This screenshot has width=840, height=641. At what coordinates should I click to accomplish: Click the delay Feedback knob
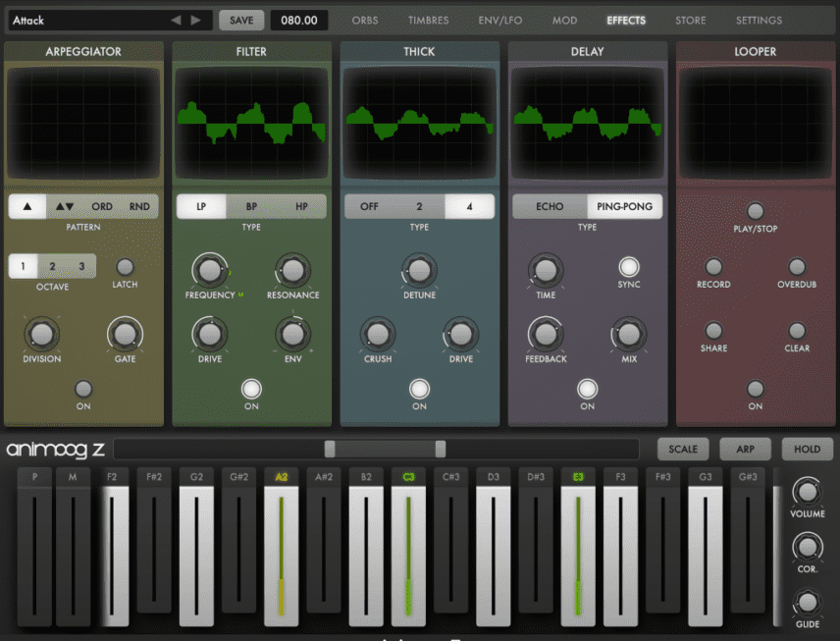pyautogui.click(x=546, y=335)
